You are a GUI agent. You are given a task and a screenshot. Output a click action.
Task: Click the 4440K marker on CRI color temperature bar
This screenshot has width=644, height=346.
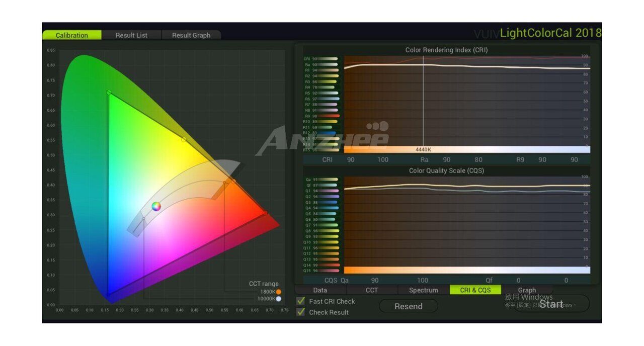[423, 149]
